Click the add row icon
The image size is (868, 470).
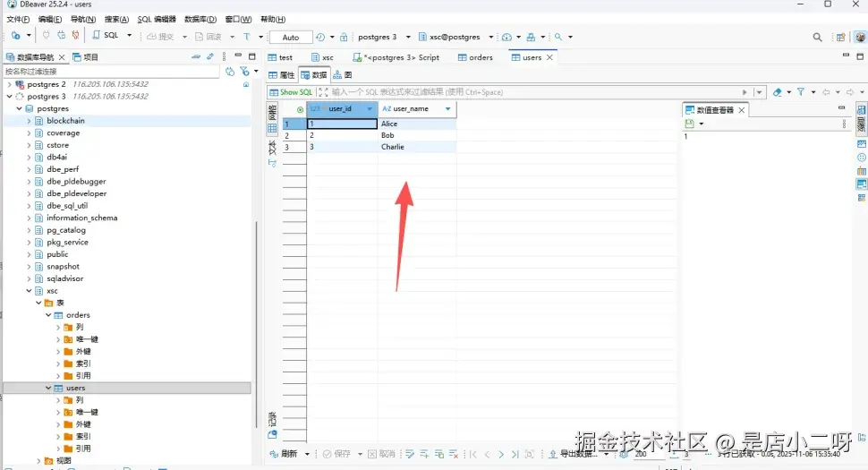(x=424, y=454)
